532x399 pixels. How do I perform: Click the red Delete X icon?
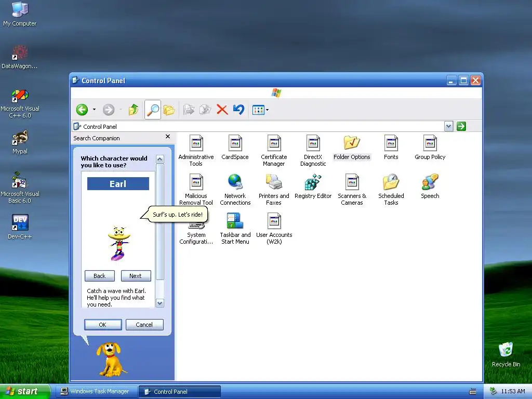[222, 110]
